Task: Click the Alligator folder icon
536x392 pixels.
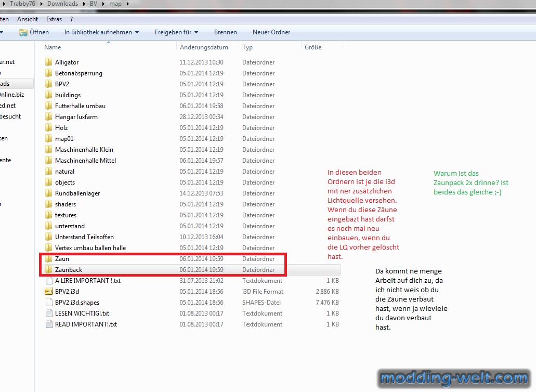Action: pos(48,62)
